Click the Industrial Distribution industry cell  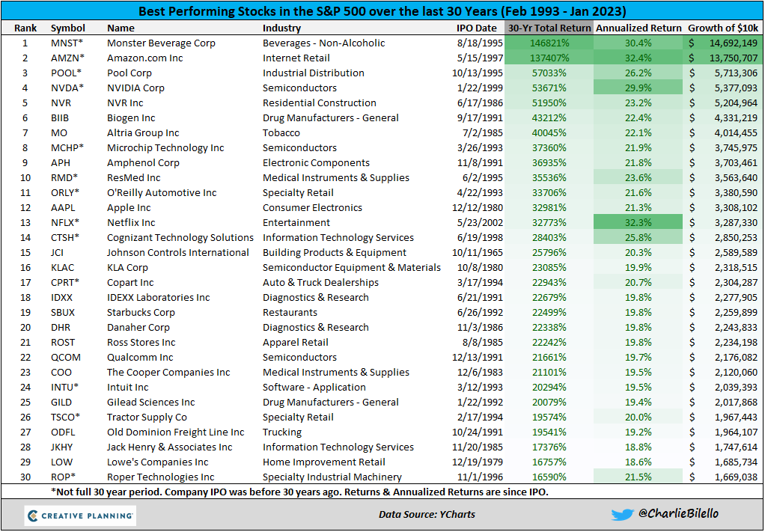(x=313, y=73)
